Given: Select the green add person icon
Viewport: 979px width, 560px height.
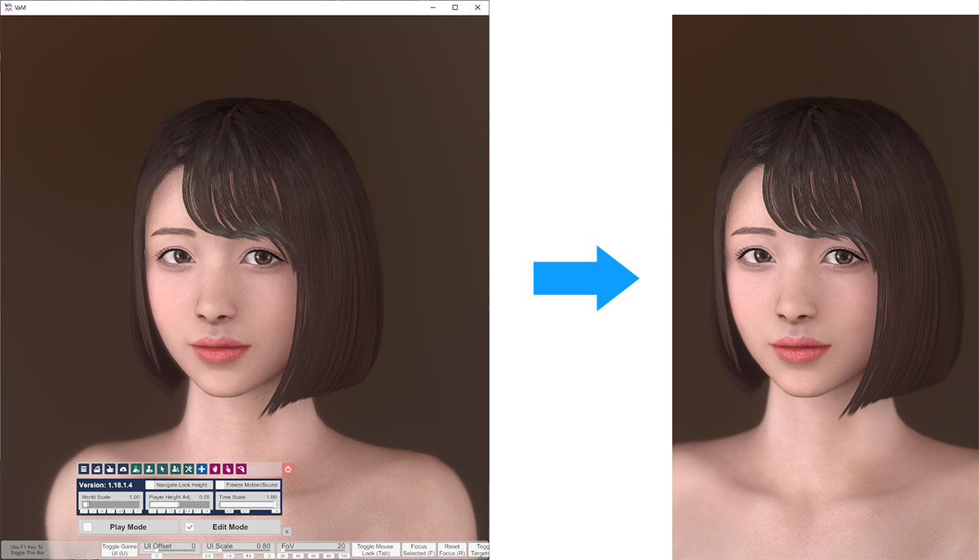Looking at the screenshot, I should point(135,469).
